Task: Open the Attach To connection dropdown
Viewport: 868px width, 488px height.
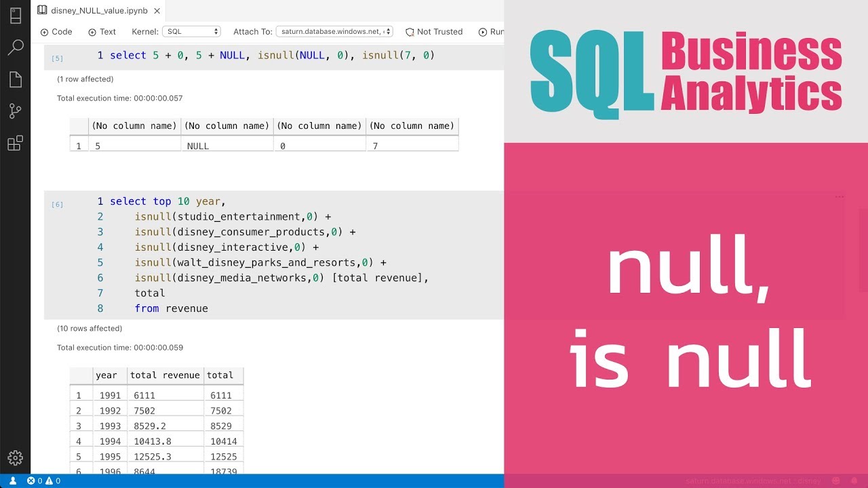Action: tap(334, 32)
